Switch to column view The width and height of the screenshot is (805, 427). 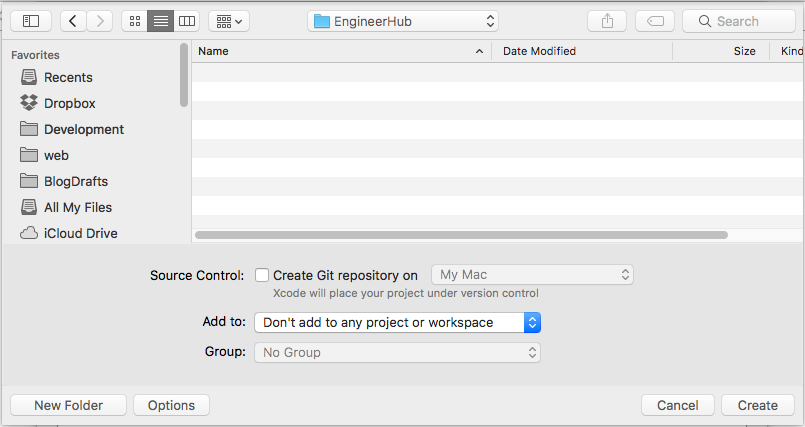186,21
